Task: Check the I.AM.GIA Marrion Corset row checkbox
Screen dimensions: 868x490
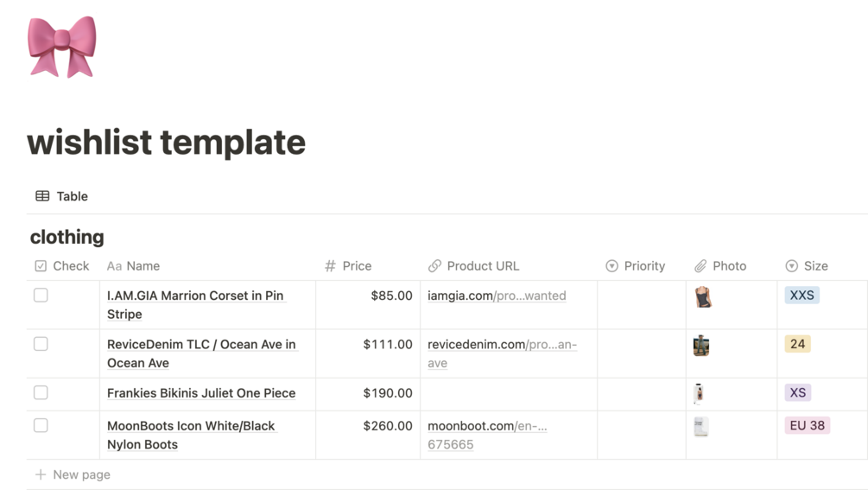Action: tap(41, 295)
